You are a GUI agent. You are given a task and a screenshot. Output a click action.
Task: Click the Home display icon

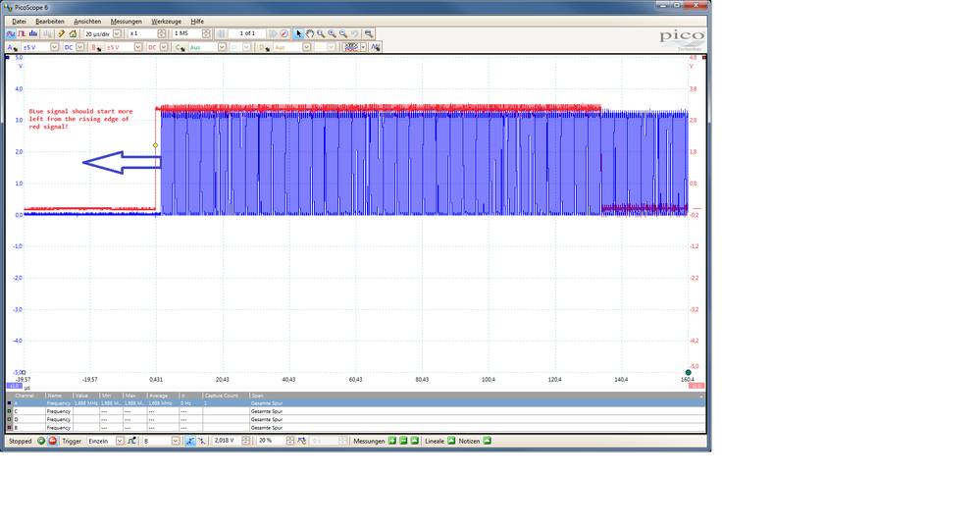tap(74, 33)
